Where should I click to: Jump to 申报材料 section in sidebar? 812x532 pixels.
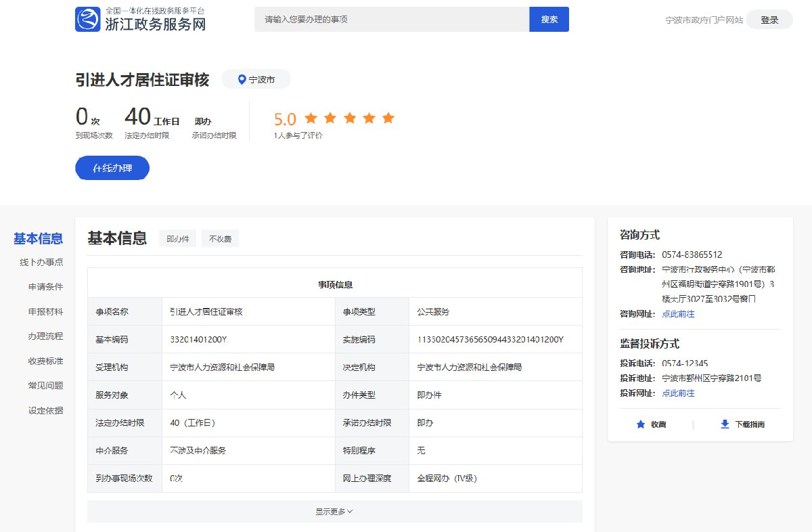point(45,312)
